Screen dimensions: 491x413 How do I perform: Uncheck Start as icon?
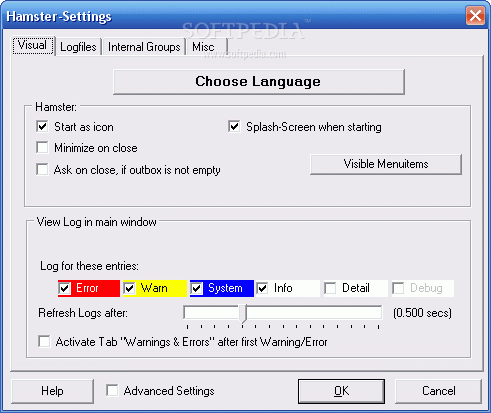[x=42, y=127]
